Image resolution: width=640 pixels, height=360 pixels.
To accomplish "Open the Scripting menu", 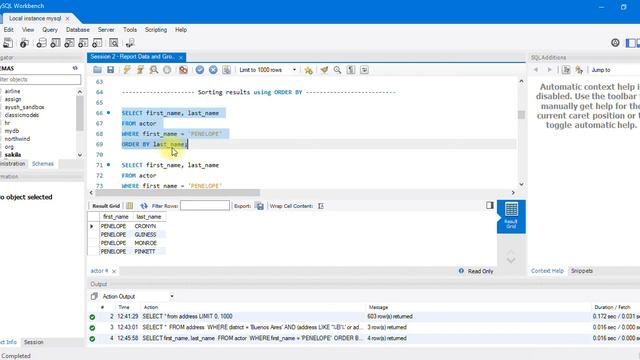I will coord(156,30).
